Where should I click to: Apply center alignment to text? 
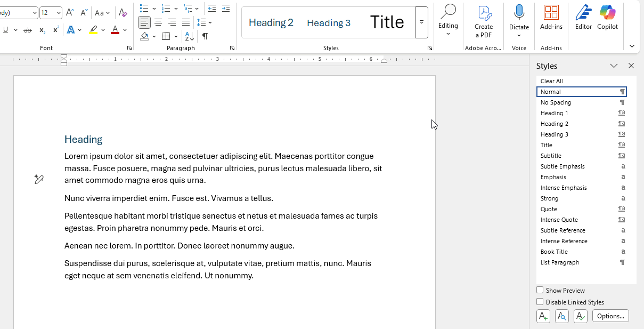pos(158,22)
